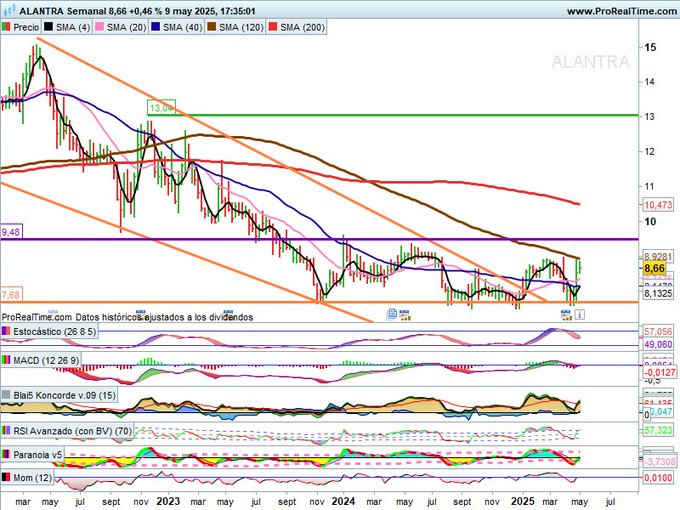680x510 pixels.
Task: Click the MACD indicator icon
Action: [6, 360]
